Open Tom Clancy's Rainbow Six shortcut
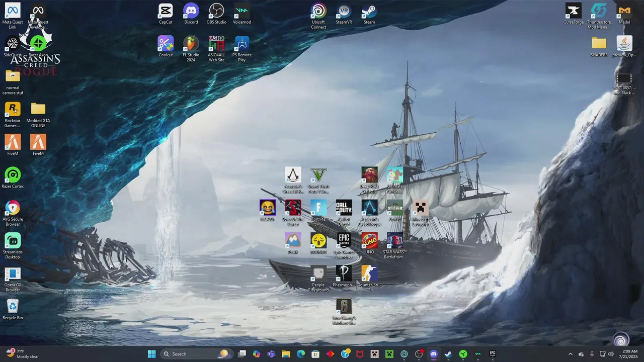Screen dimensions: 644x362 [344, 312]
